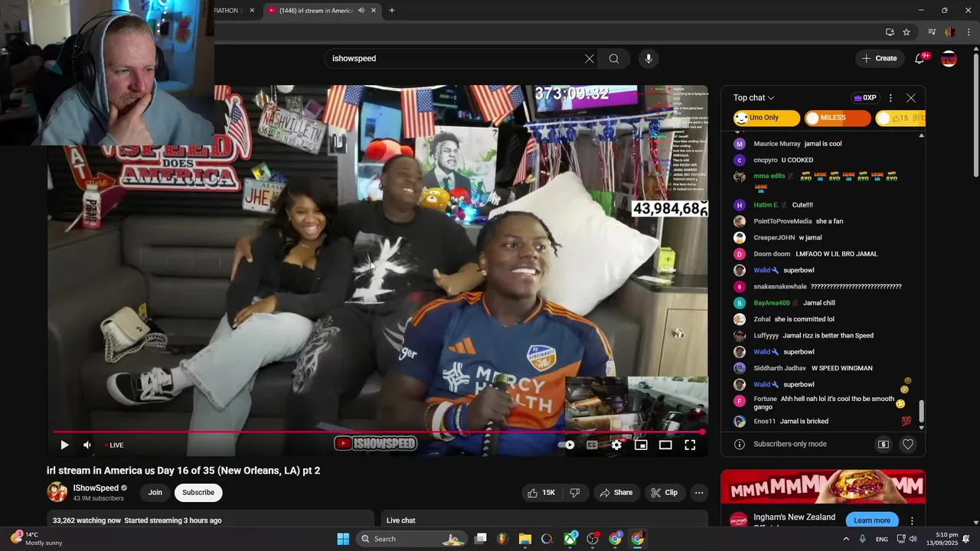Click the taskbar Search box
Image resolution: width=980 pixels, height=551 pixels.
(412, 539)
